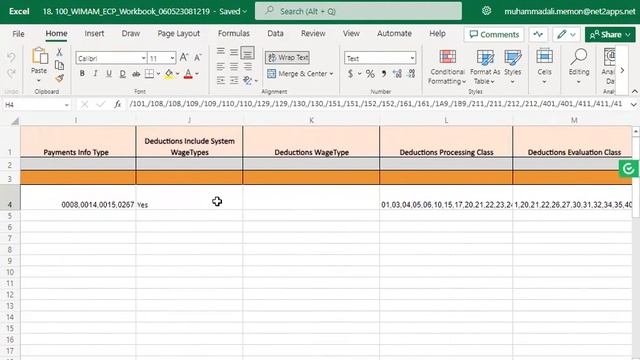Expand the Merge & Center dropdown arrow
640x360 pixels.
click(x=331, y=74)
